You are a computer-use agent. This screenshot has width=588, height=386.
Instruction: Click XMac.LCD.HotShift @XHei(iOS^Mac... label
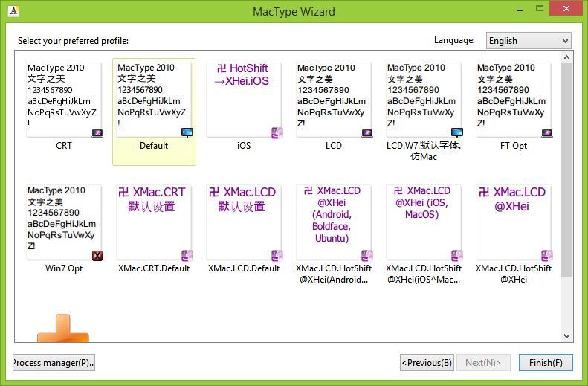tap(424, 274)
